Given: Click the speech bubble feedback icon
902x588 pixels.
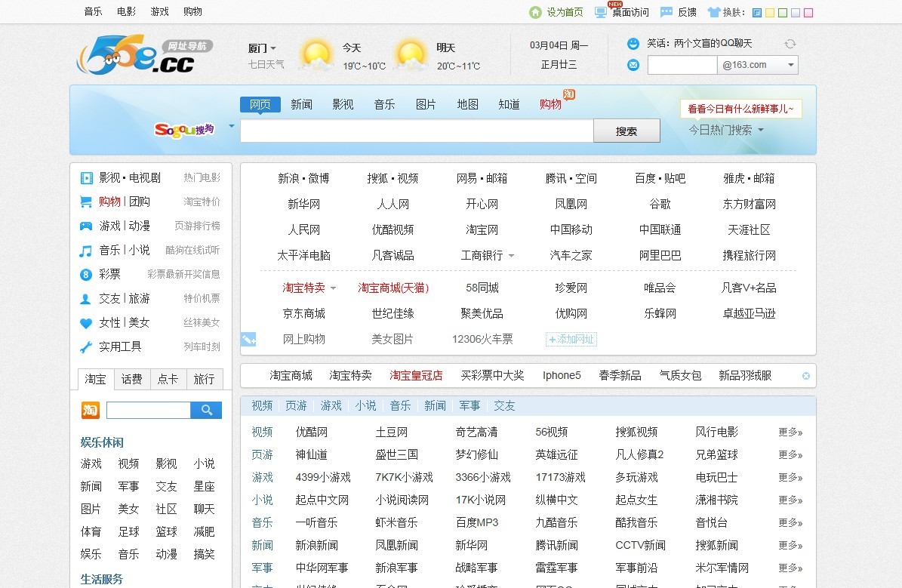Looking at the screenshot, I should tap(666, 12).
